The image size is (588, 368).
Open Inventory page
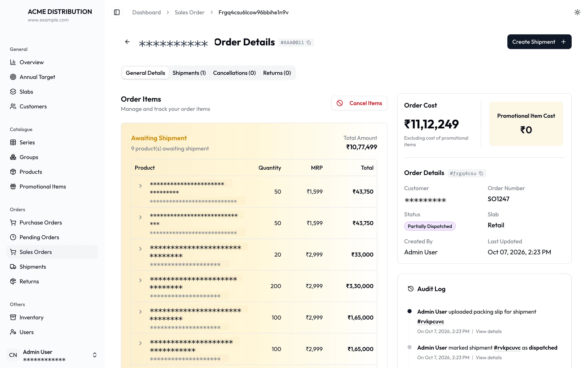[52, 317]
